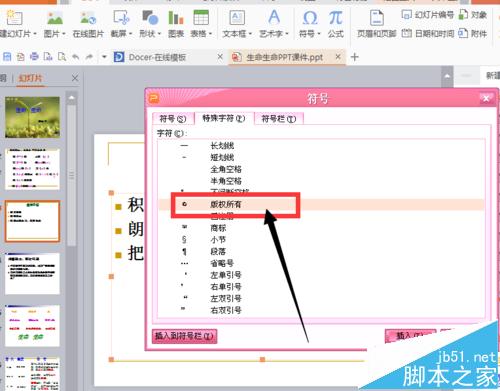
Task: Expand the Text Box (文本框) dropdown arrow
Action: click(x=250, y=34)
